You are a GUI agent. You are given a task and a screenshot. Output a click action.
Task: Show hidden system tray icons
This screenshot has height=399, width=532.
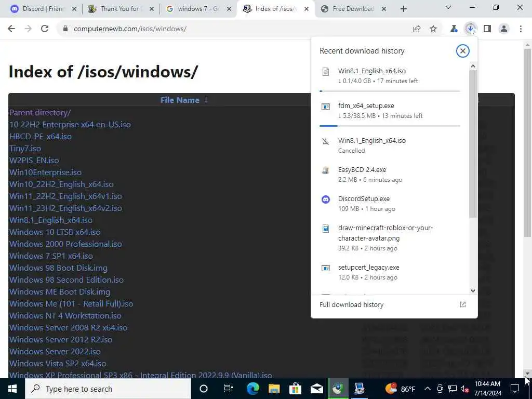tap(428, 389)
